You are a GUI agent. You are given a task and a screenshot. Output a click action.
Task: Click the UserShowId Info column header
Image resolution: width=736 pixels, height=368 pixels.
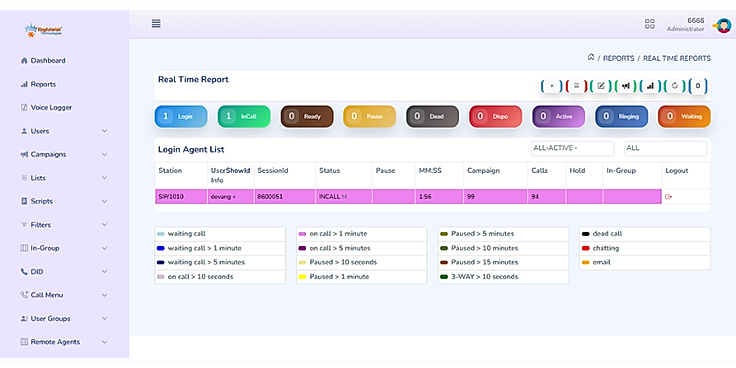coord(230,175)
